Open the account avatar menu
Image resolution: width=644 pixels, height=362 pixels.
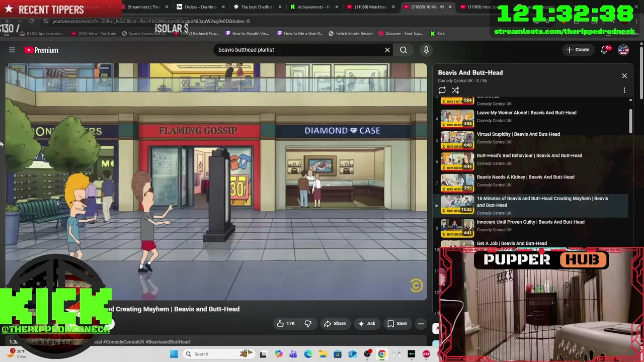tap(623, 50)
